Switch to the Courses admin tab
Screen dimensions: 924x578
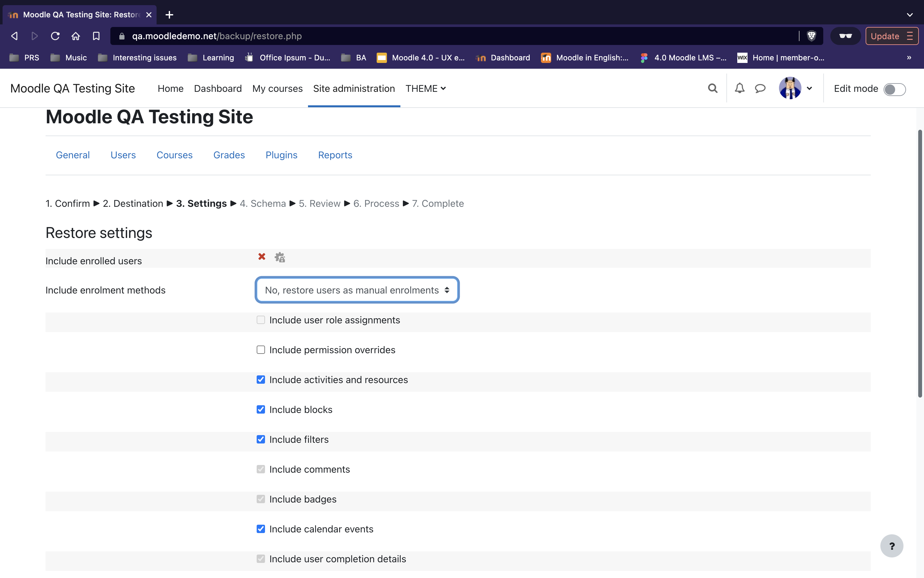point(175,155)
